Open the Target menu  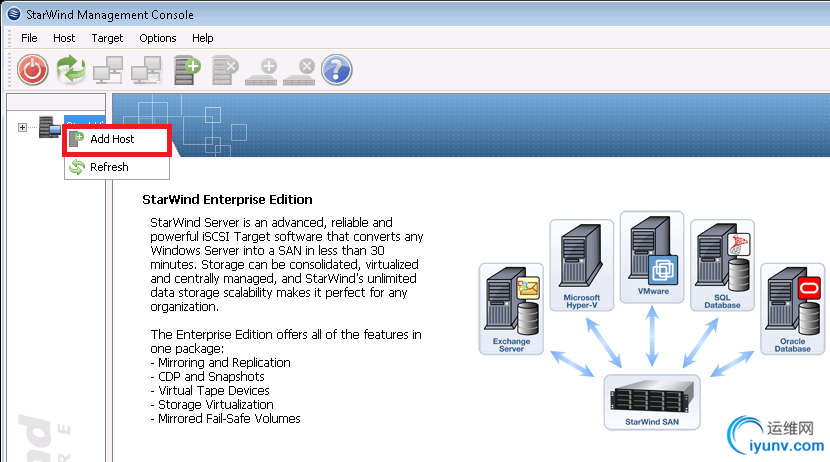click(107, 38)
